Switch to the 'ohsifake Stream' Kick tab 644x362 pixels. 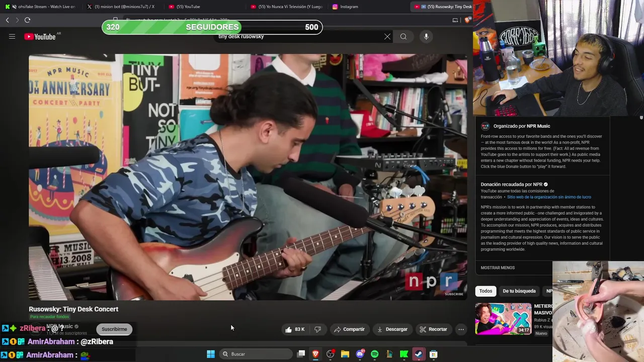(x=40, y=7)
